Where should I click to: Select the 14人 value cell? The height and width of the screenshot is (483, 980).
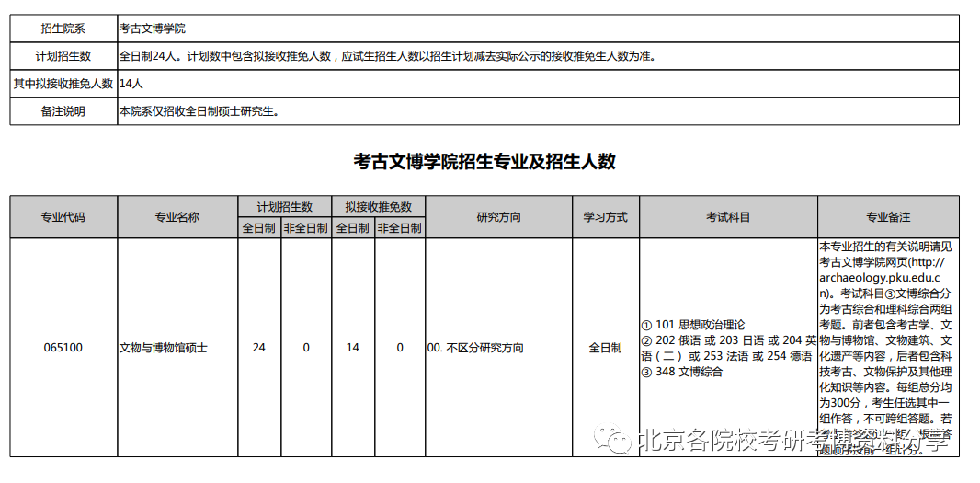(538, 84)
